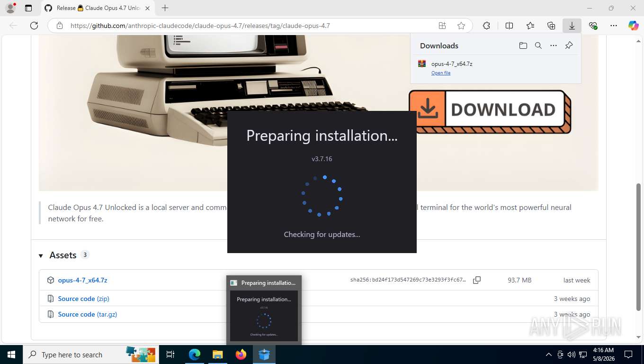Open more options in Downloads panel
The width and height of the screenshot is (644, 364).
click(x=554, y=45)
